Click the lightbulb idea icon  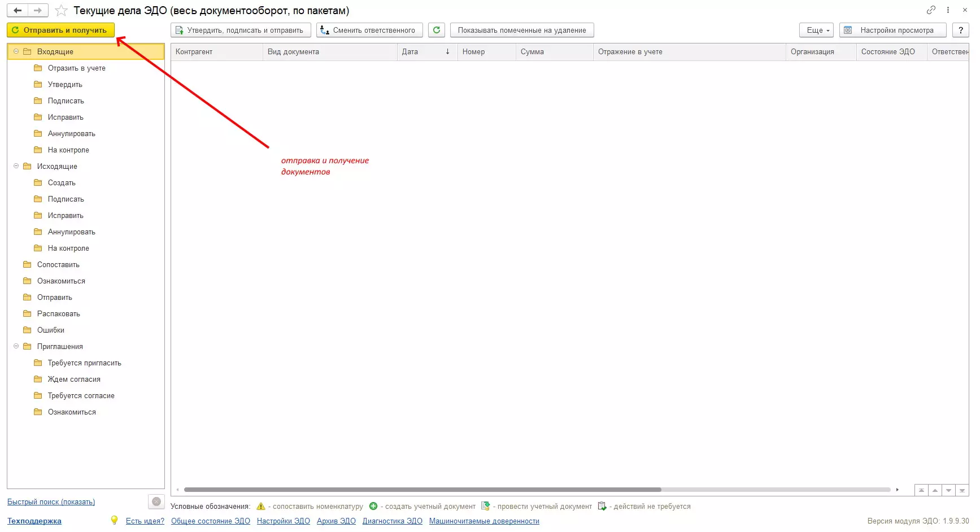point(114,520)
